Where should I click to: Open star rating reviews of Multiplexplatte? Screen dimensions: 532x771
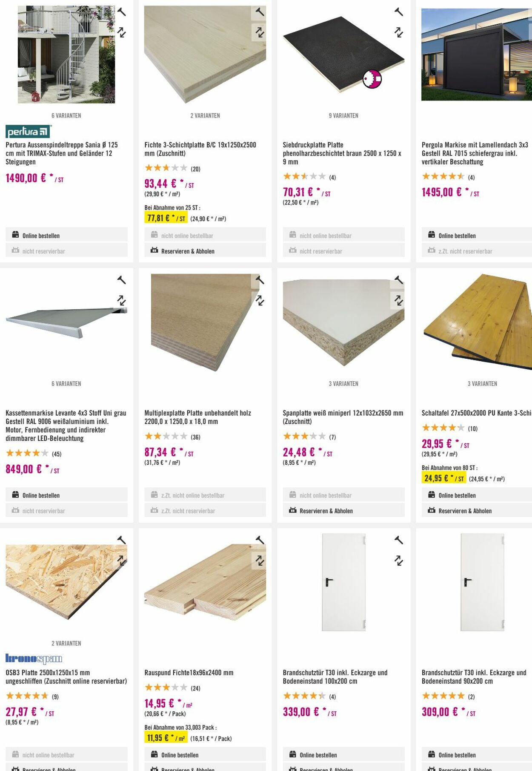[166, 436]
